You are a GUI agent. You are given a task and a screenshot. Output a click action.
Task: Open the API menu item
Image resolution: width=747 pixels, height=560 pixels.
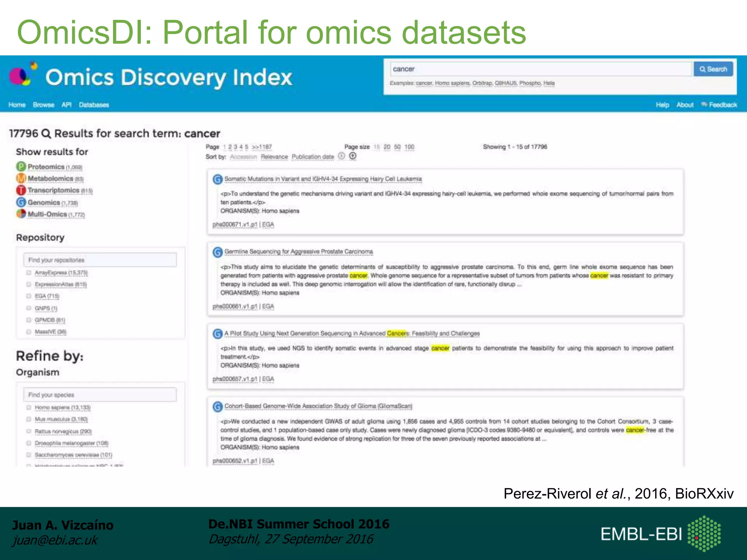pos(66,105)
